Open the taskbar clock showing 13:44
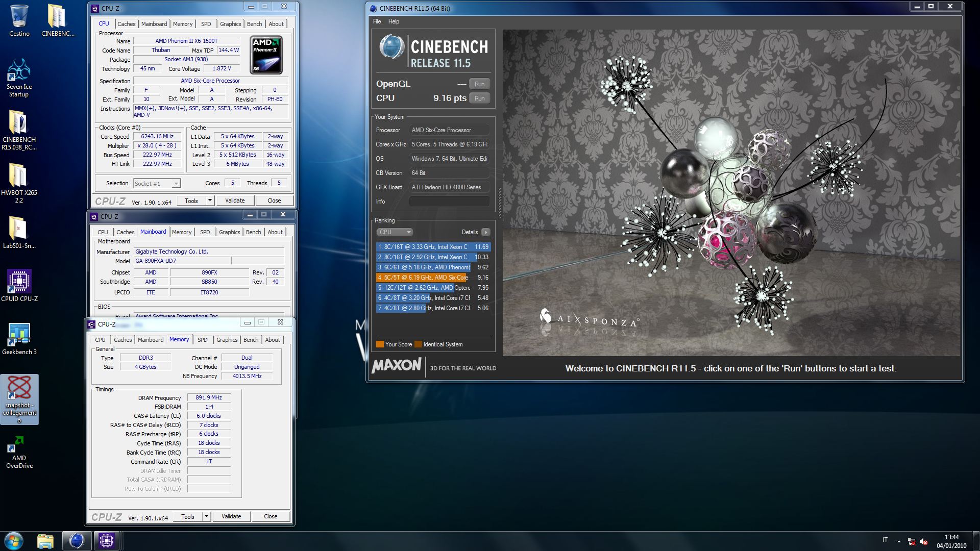The width and height of the screenshot is (980, 551). pos(951,541)
